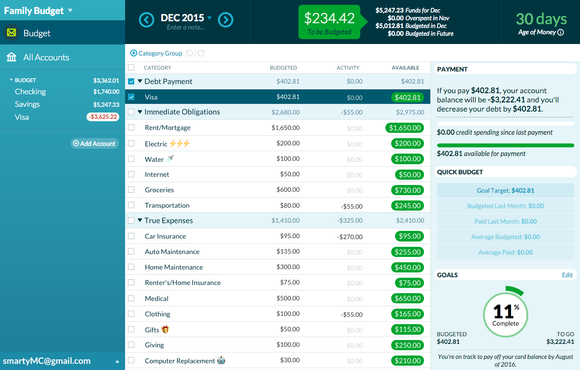Apply Goal Target: $402.81 quick budget
The width and height of the screenshot is (580, 370).
tap(505, 191)
